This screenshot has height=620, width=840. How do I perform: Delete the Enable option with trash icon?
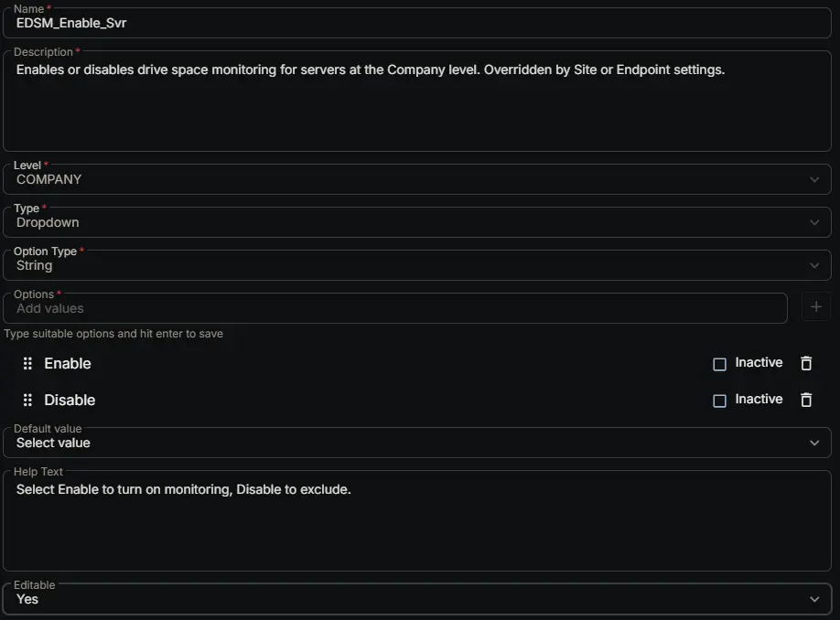(x=806, y=364)
